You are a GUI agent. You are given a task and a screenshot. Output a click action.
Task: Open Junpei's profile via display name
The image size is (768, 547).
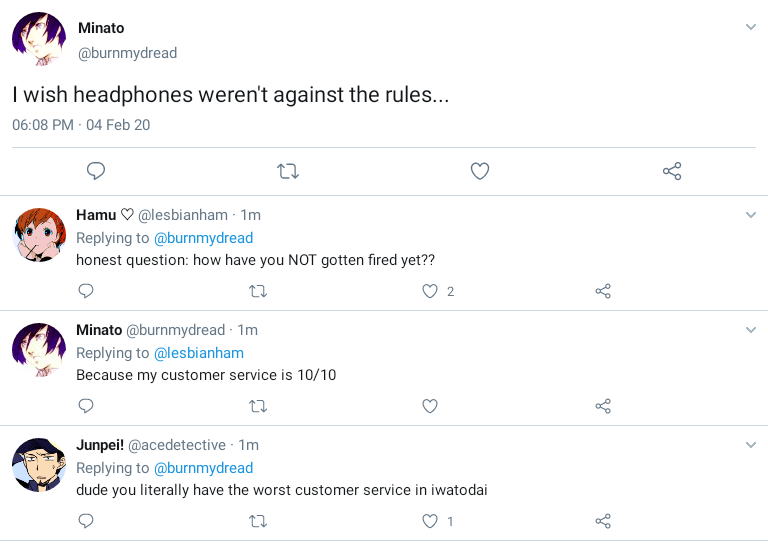(99, 445)
